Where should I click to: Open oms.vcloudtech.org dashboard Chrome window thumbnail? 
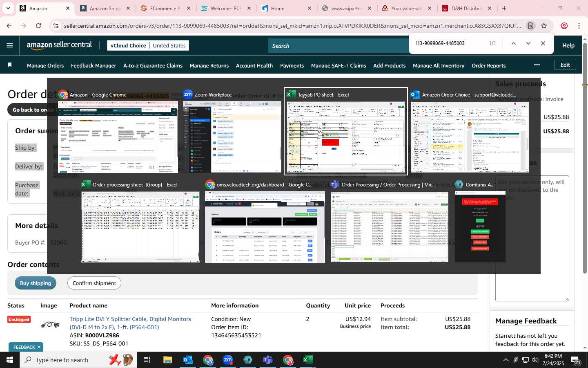265,222
